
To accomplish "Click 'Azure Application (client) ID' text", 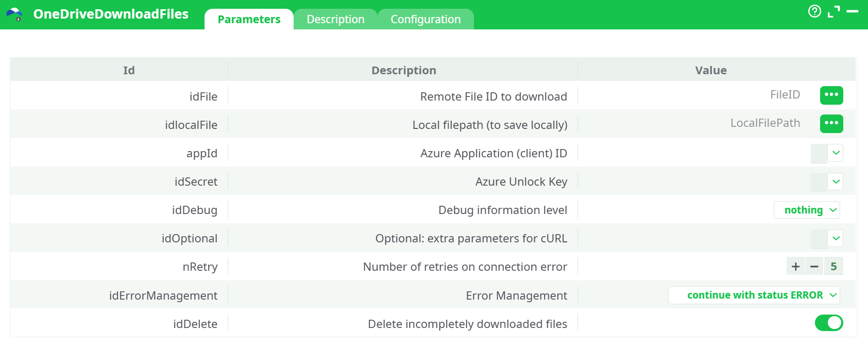I will pyautogui.click(x=493, y=154).
